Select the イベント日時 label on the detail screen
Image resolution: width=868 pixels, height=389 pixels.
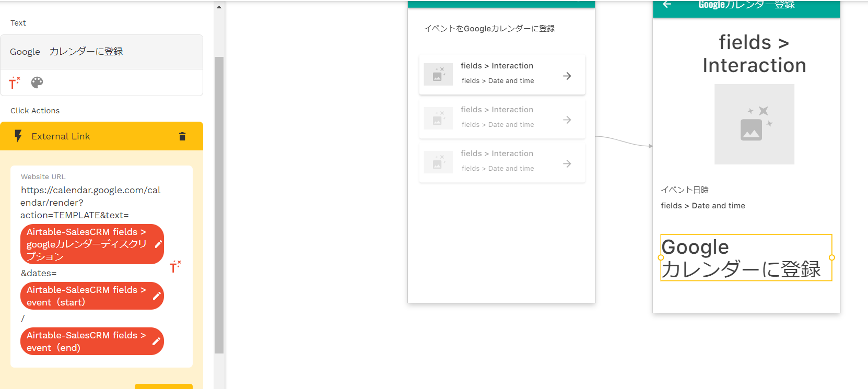(685, 190)
